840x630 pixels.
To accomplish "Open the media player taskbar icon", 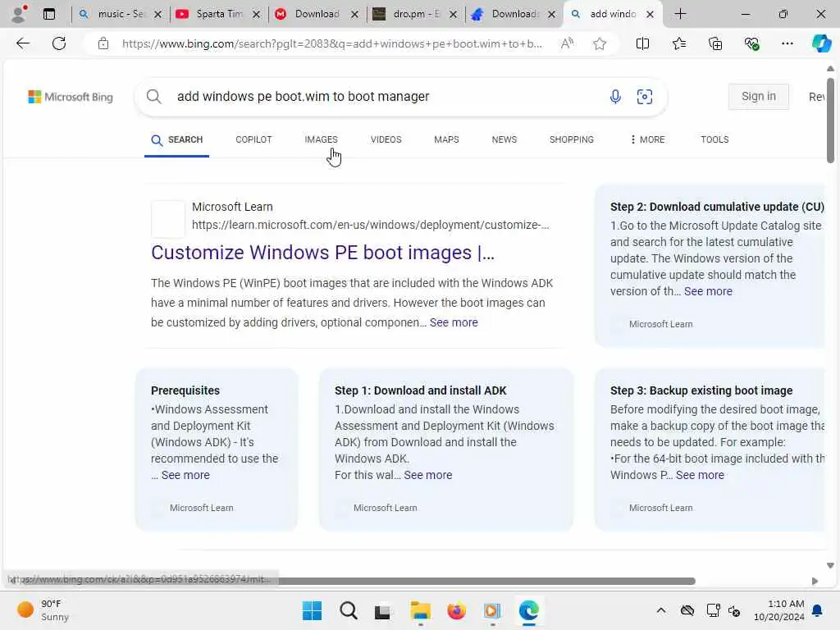I will point(492,610).
